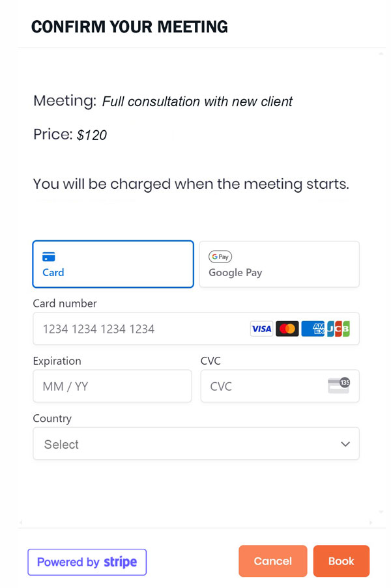
Task: Open the Country dropdown
Action: click(195, 443)
